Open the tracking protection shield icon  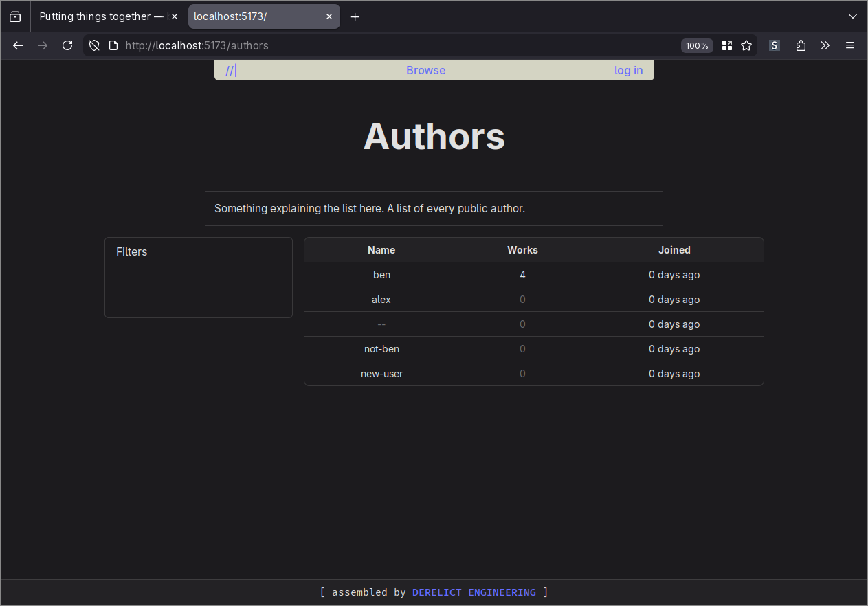[95, 45]
